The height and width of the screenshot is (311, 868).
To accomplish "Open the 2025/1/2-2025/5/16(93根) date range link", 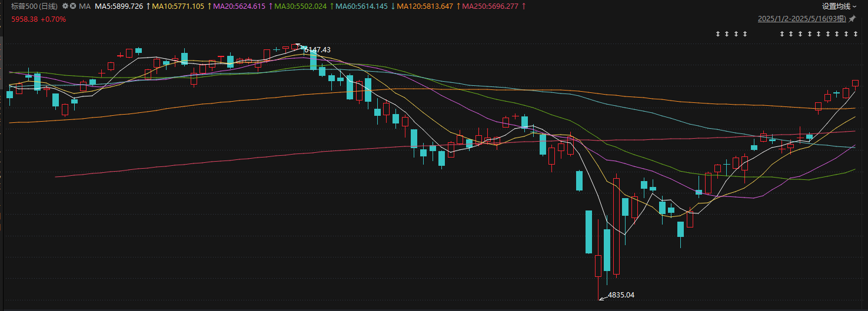I will tap(802, 19).
